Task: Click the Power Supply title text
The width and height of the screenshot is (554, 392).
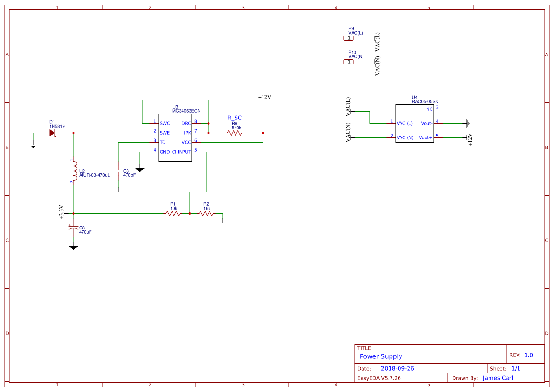Action: (x=381, y=356)
